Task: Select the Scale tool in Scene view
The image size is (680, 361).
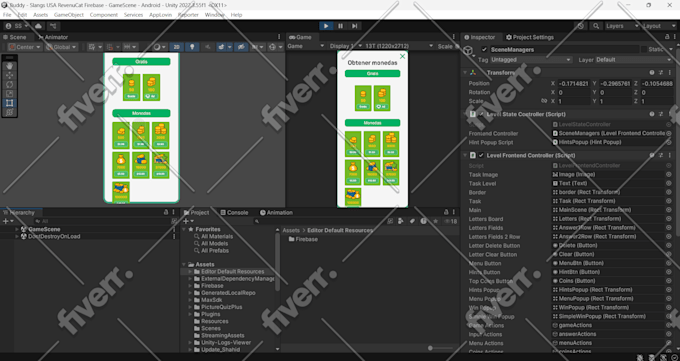Action: [10, 93]
